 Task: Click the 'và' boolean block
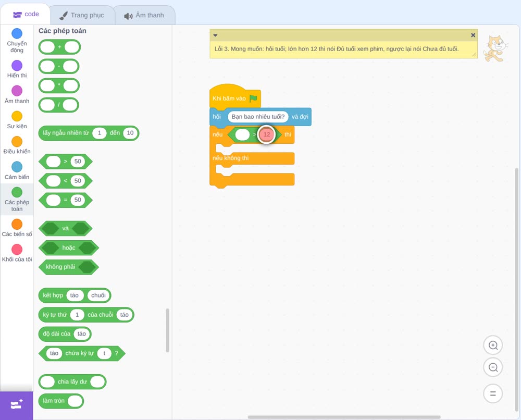pyautogui.click(x=66, y=229)
